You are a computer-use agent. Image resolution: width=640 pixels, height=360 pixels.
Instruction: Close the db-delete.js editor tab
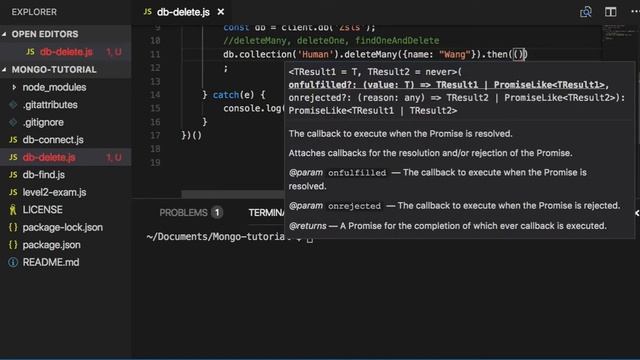pos(221,12)
